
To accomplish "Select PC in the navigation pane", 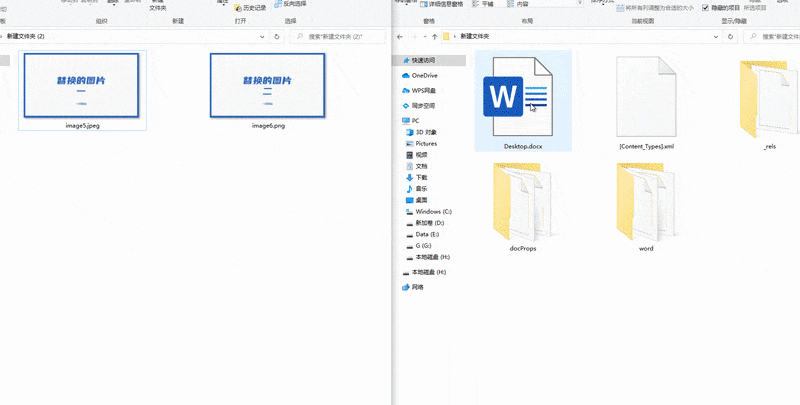I will click(x=411, y=121).
